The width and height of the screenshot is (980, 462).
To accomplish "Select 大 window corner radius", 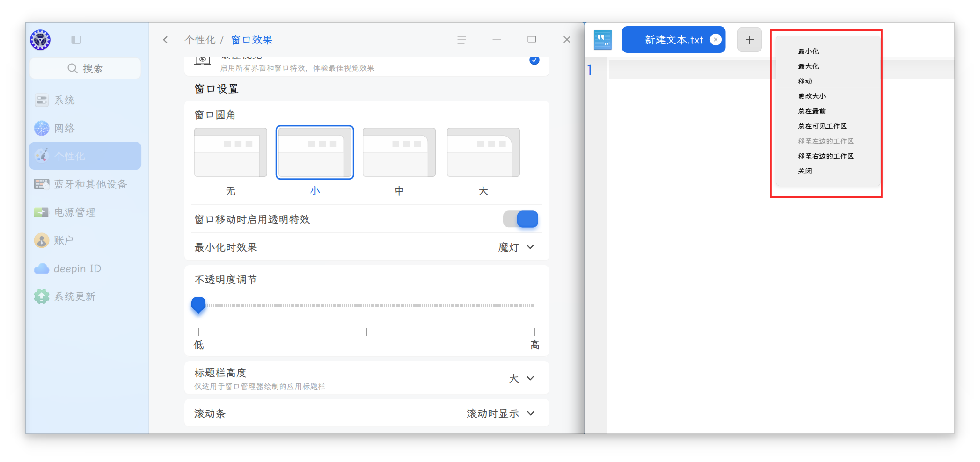I will (x=483, y=152).
